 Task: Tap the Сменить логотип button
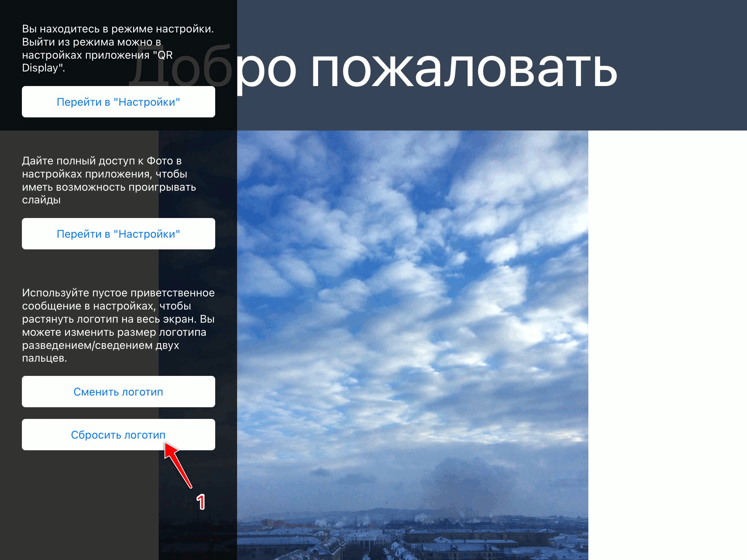(x=119, y=392)
